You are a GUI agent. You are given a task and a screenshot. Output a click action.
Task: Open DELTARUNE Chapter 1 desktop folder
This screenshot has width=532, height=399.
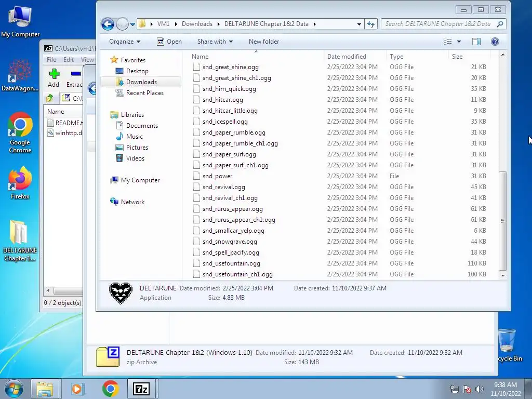[x=20, y=241]
